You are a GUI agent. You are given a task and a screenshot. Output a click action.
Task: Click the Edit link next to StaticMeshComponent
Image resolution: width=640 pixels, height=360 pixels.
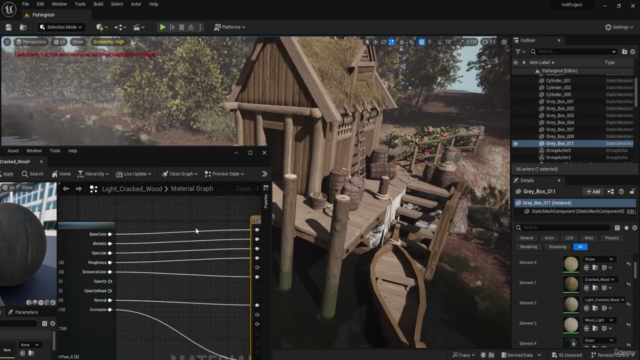tap(631, 211)
